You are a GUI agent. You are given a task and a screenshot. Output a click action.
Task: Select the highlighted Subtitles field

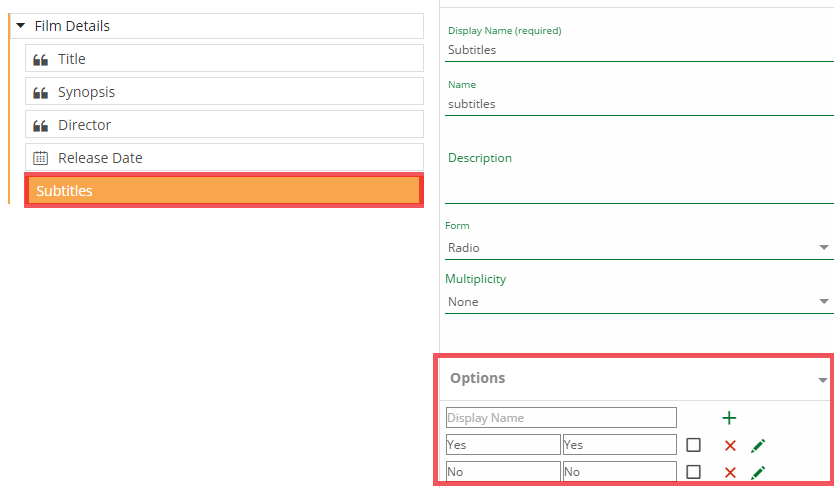click(x=224, y=190)
